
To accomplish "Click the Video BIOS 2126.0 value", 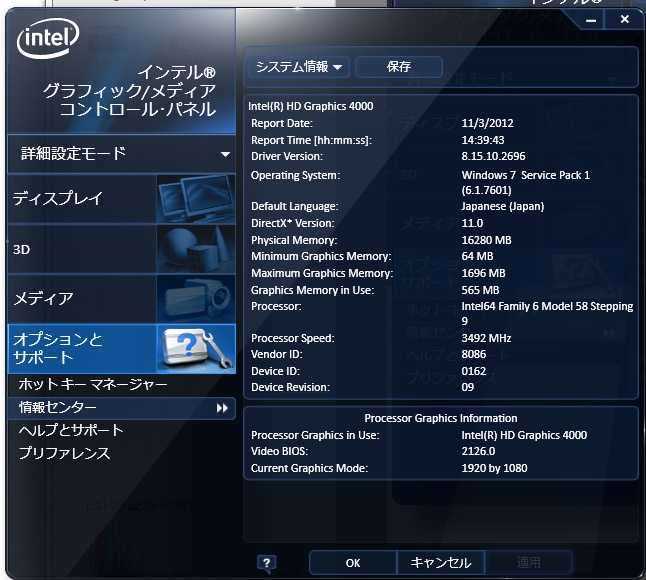I will (x=478, y=451).
